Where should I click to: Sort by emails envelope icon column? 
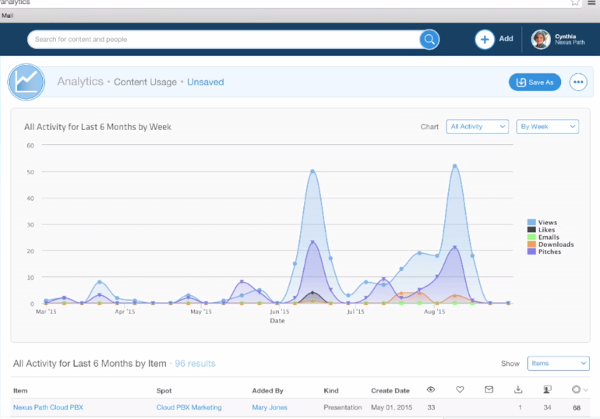click(x=489, y=389)
